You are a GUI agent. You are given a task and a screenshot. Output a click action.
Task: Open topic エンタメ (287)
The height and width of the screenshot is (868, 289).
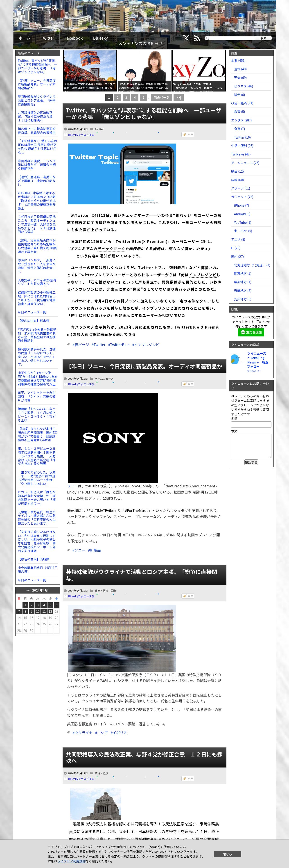coord(241,120)
